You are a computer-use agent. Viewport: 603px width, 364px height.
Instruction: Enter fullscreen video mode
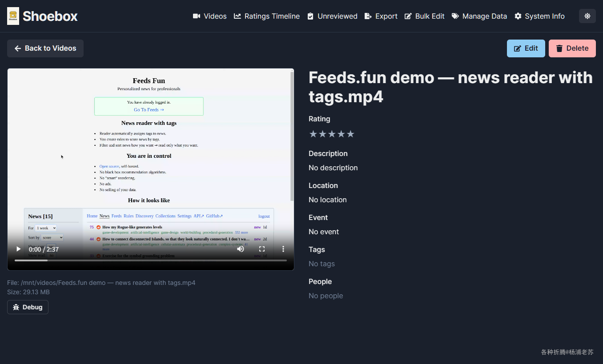pos(262,249)
